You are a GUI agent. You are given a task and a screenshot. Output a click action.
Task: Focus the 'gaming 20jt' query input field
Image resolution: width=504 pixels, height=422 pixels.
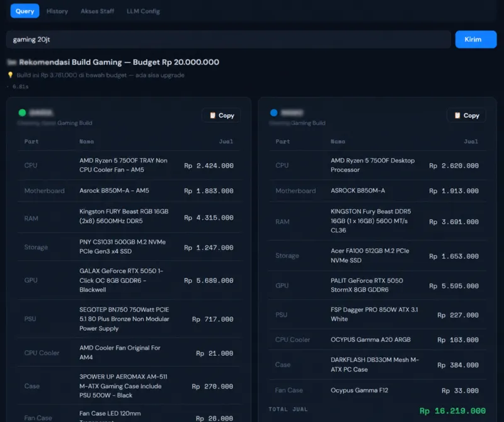(228, 40)
